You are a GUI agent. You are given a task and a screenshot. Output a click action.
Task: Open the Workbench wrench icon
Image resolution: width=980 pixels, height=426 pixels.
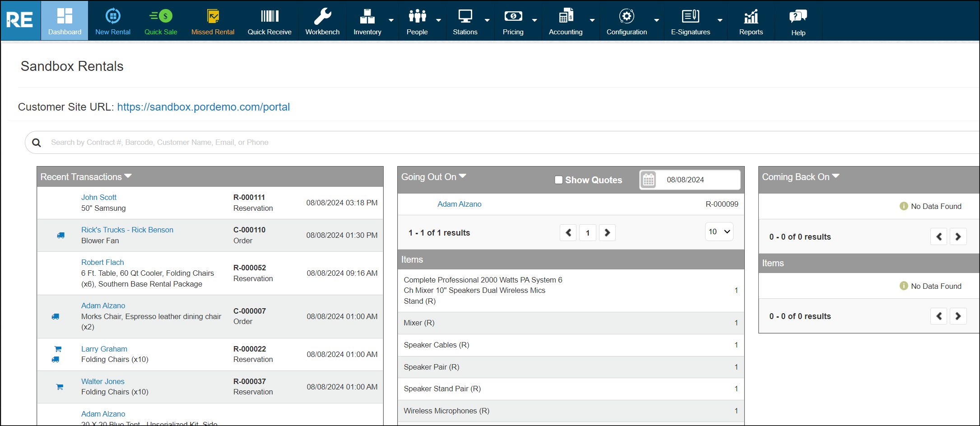[x=322, y=16]
